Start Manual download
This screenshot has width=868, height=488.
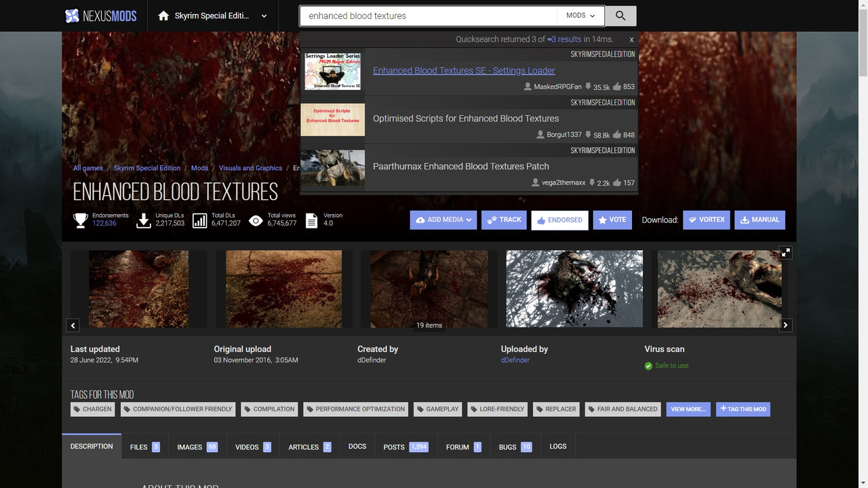point(759,220)
